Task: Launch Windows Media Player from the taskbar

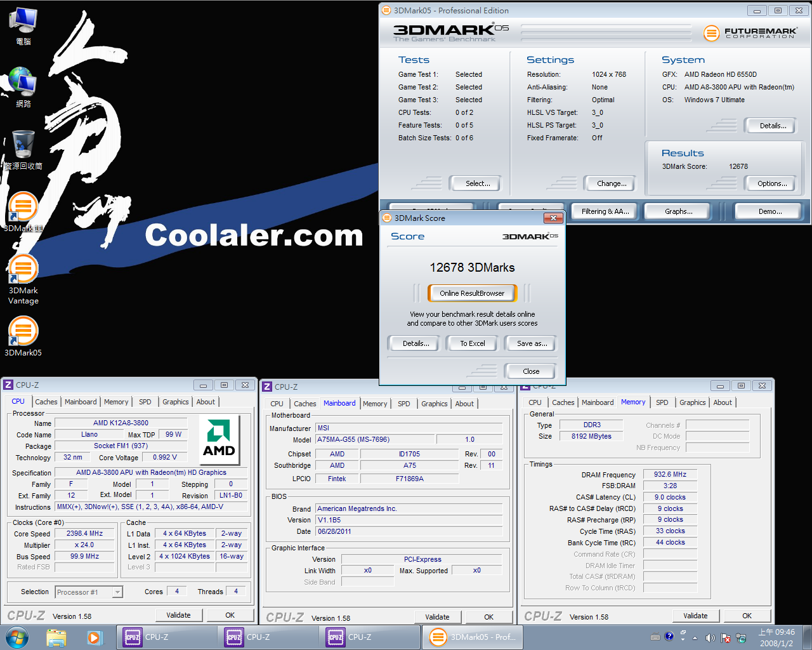Action: [95, 637]
